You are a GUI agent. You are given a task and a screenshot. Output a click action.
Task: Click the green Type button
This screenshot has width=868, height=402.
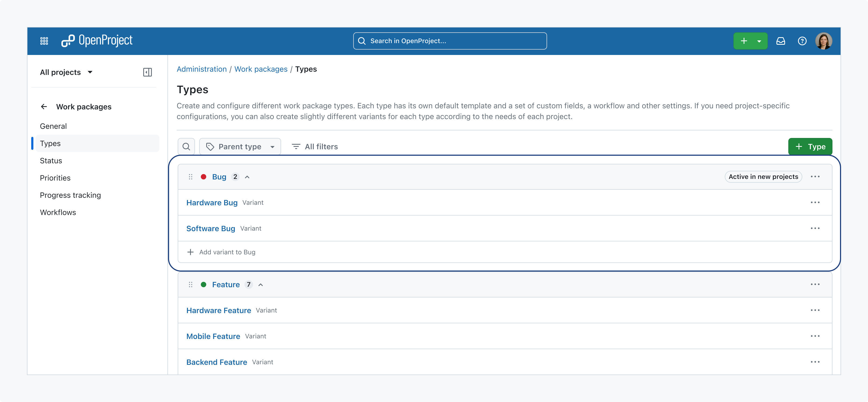tap(810, 146)
